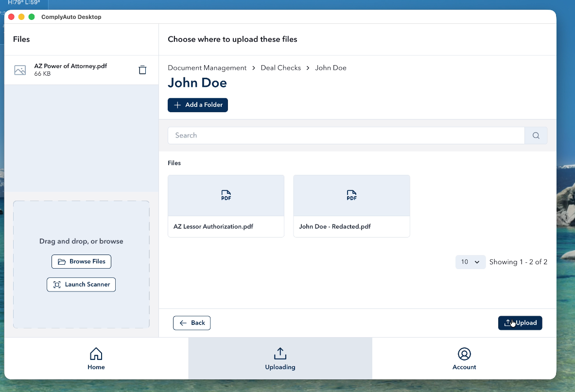The image size is (575, 392).
Task: Select the AZ Lessor Authorization.pdf file name
Action: (213, 226)
